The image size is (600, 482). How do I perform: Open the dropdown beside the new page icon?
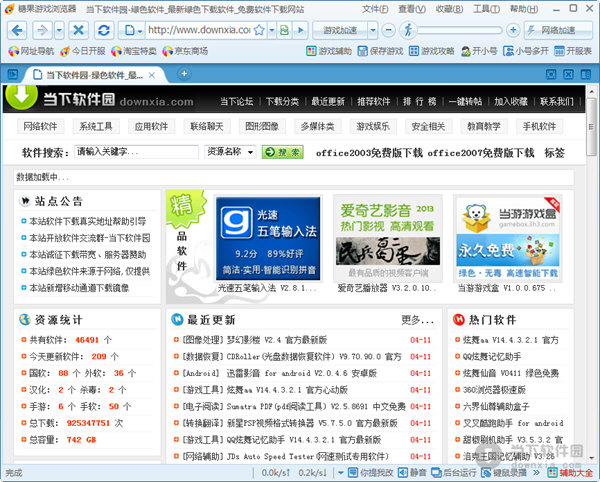(140, 30)
